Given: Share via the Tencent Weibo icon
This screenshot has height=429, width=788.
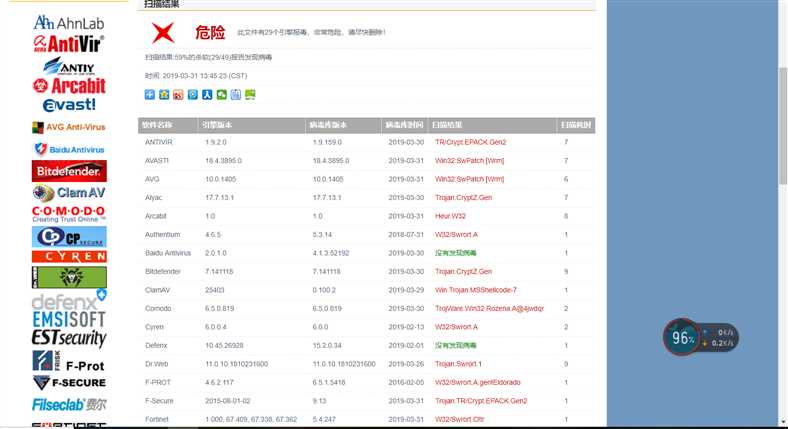Looking at the screenshot, I should click(192, 94).
